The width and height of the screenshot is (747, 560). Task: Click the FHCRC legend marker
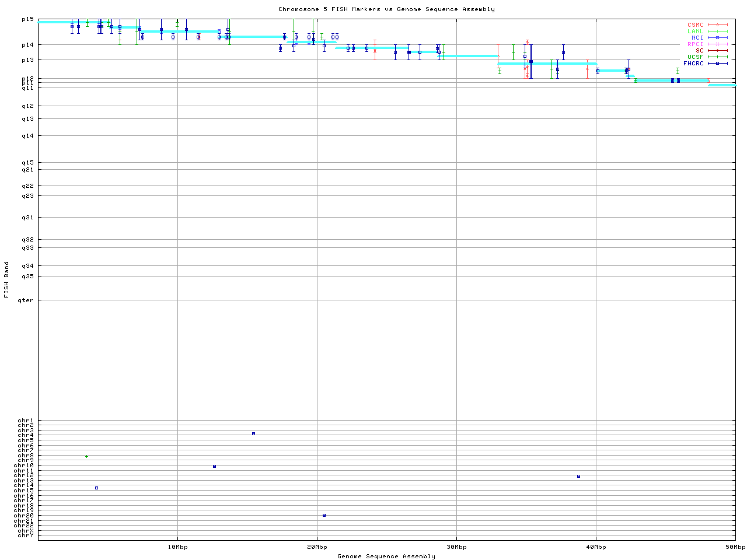tap(717, 64)
